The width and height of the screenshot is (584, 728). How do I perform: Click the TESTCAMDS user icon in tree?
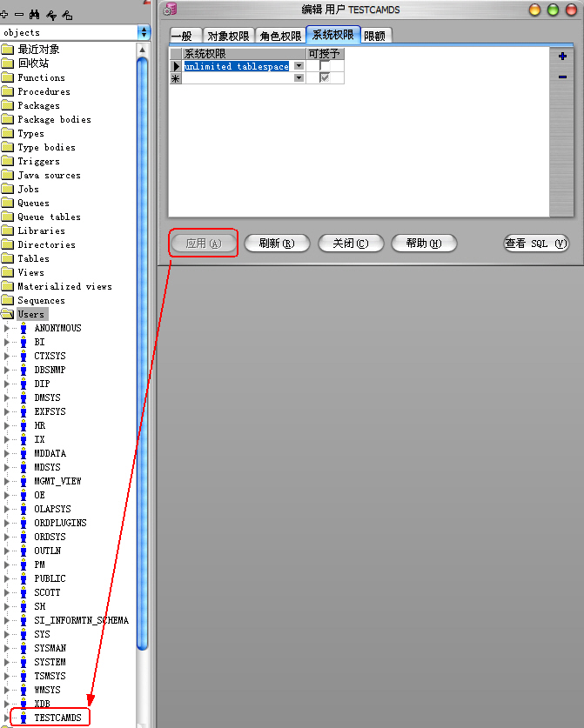[23, 718]
